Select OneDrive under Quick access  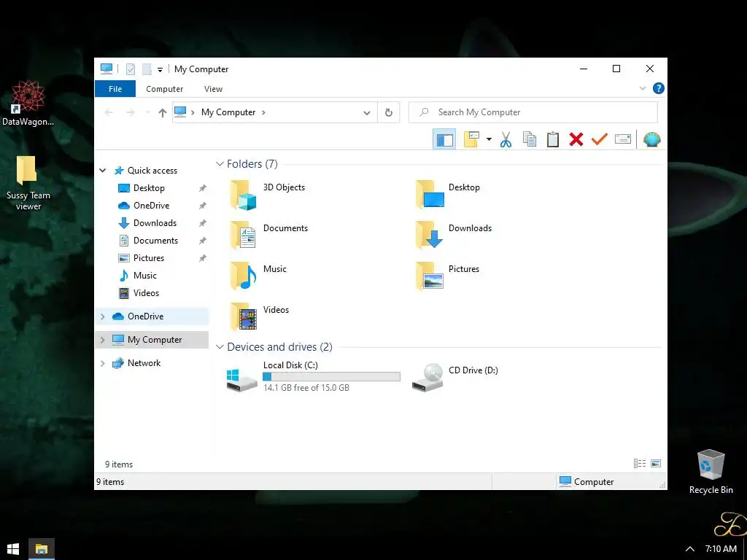tap(152, 206)
